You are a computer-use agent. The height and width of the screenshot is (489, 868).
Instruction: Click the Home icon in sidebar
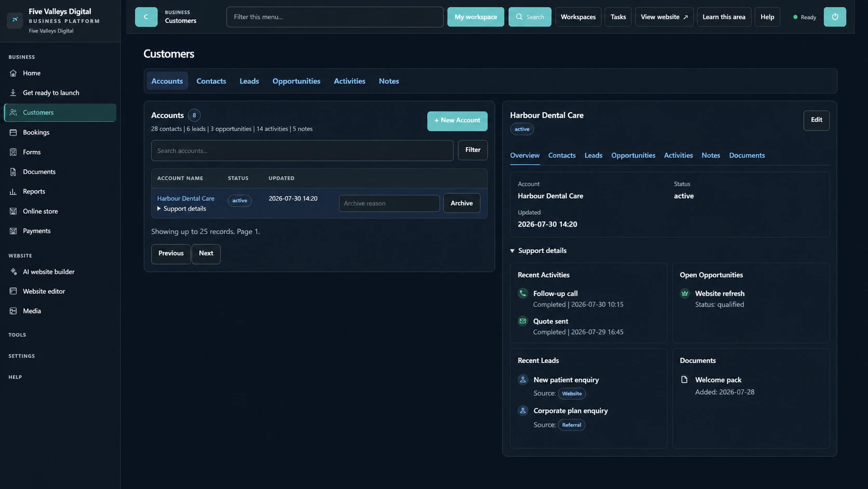(x=13, y=73)
